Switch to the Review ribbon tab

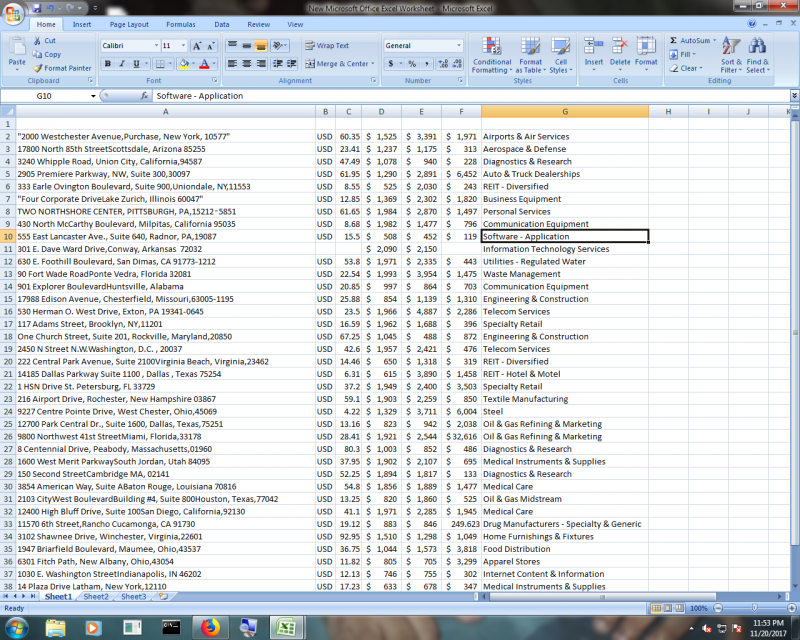coord(259,24)
